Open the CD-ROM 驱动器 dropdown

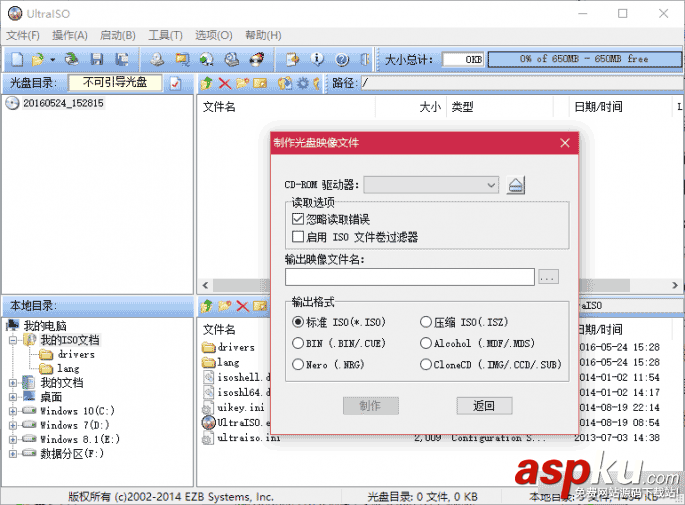click(x=431, y=185)
